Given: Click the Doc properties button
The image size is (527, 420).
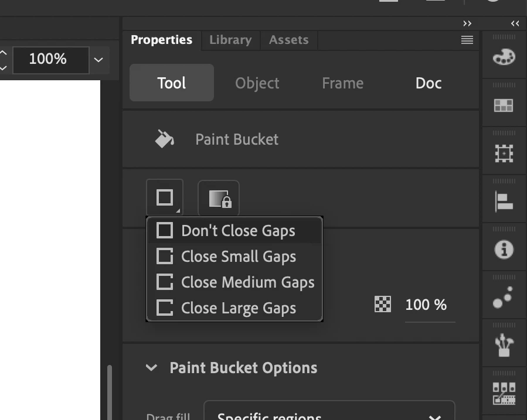Looking at the screenshot, I should 429,83.
